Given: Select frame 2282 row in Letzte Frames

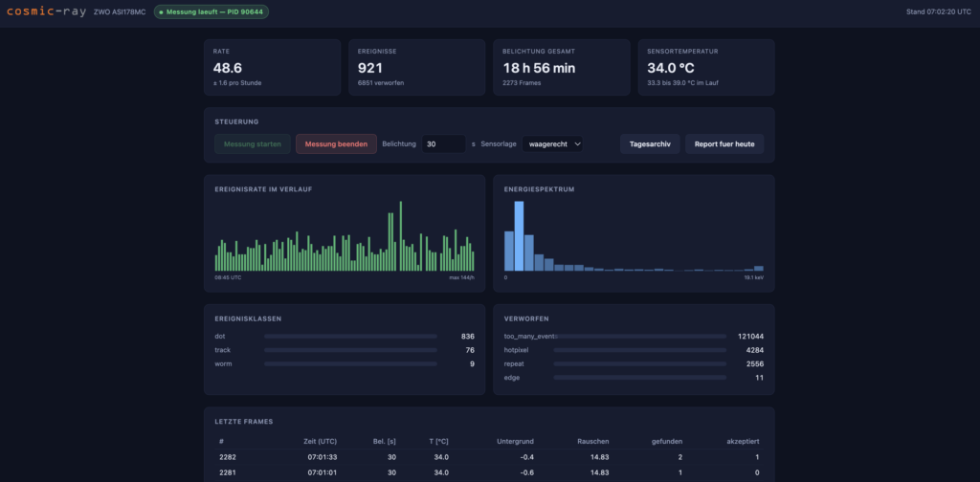Looking at the screenshot, I should point(489,457).
